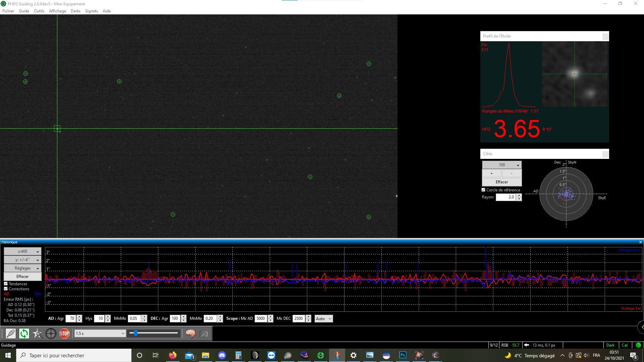Viewport: 644px width, 362px height.
Task: Open the notification center icon
Action: click(634, 356)
